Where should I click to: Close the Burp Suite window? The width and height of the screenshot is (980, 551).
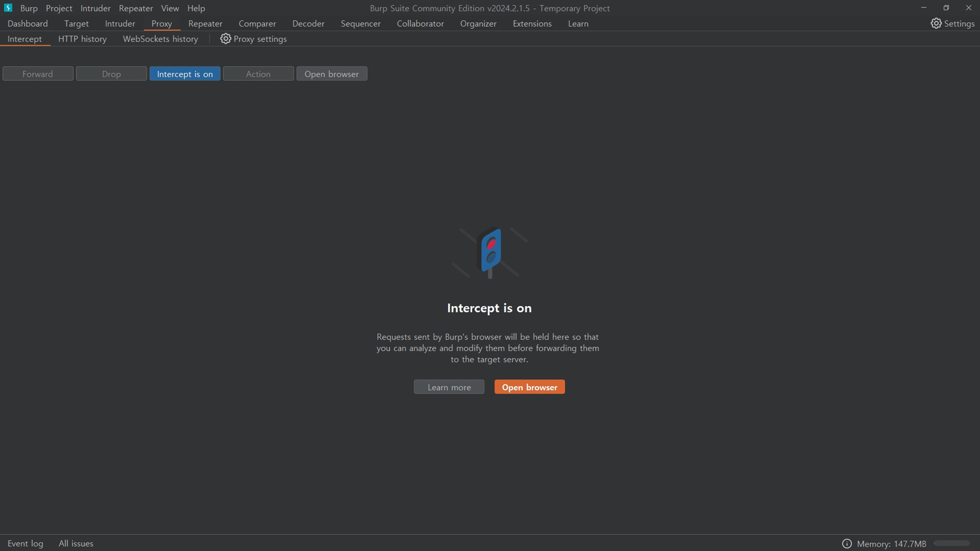pyautogui.click(x=969, y=8)
